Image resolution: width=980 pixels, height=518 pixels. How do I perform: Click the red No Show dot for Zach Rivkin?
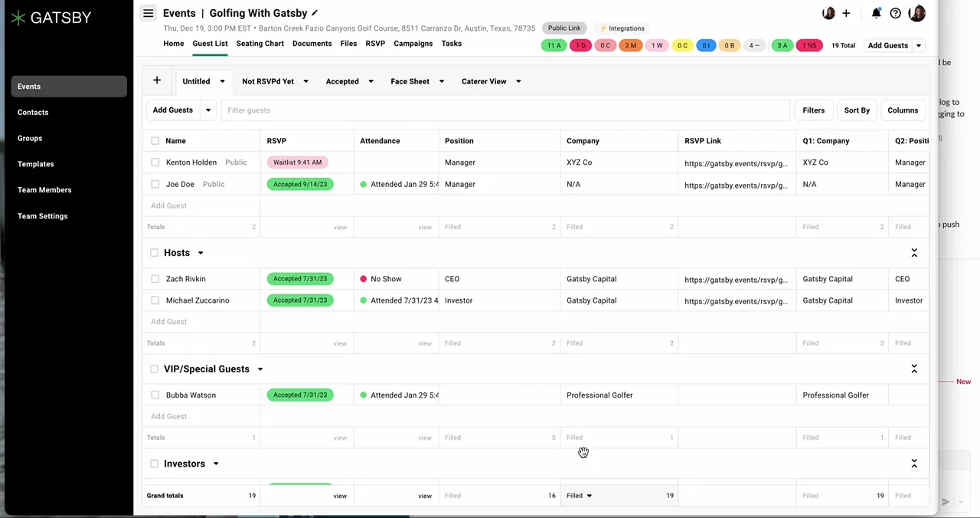pyautogui.click(x=363, y=279)
